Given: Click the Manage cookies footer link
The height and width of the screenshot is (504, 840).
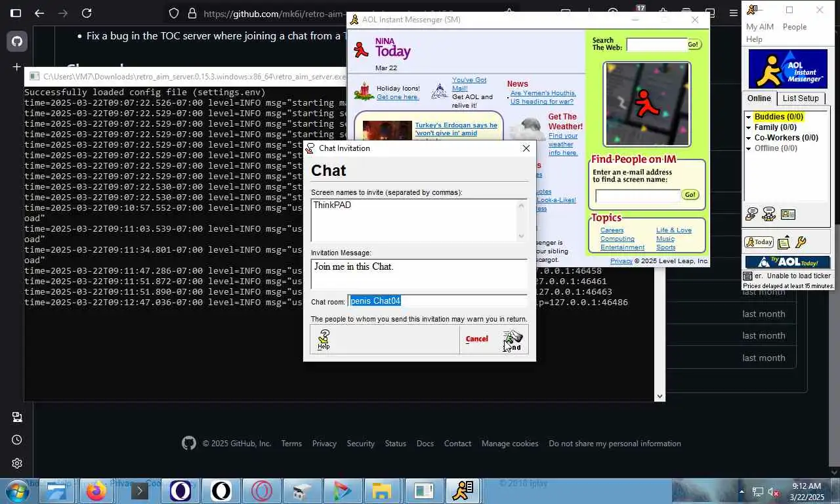Looking at the screenshot, I should point(510,444).
